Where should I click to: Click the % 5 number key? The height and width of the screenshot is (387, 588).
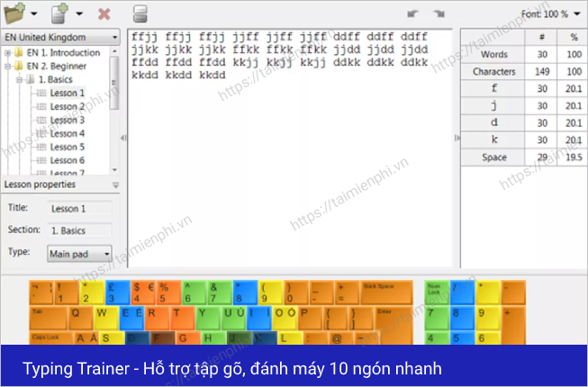click(169, 292)
